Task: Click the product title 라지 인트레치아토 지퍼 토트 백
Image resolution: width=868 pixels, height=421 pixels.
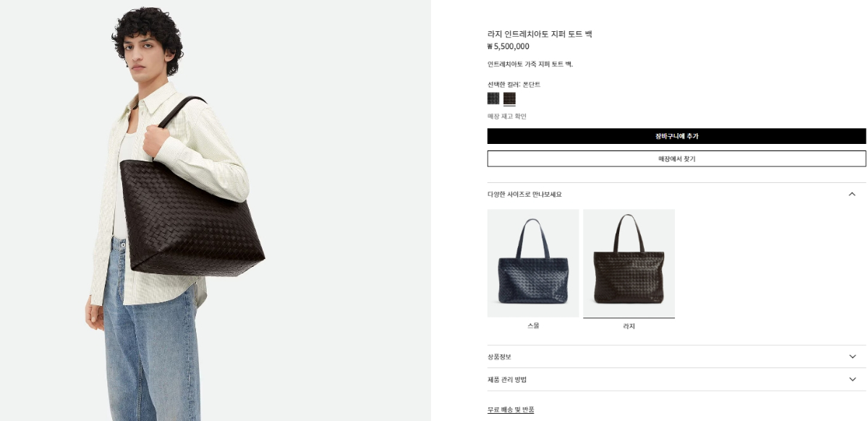Action: tap(540, 34)
